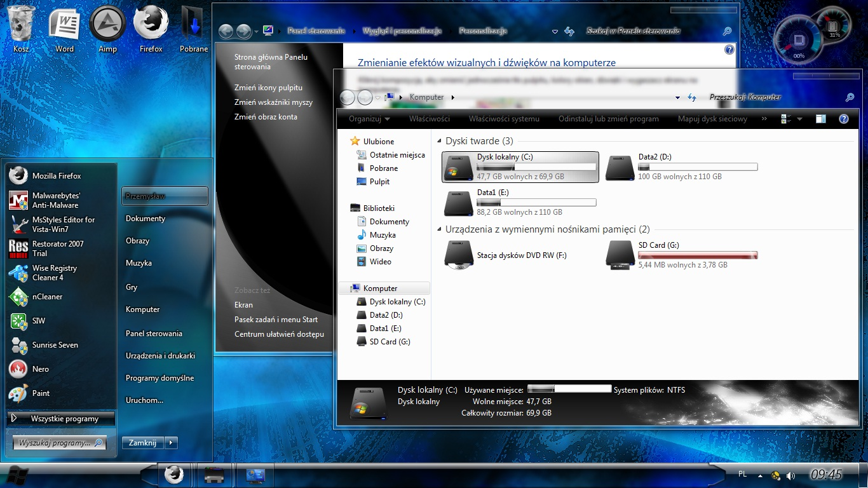Select the SD Card (G:) drive icon
This screenshot has height=488, width=868.
pos(620,255)
